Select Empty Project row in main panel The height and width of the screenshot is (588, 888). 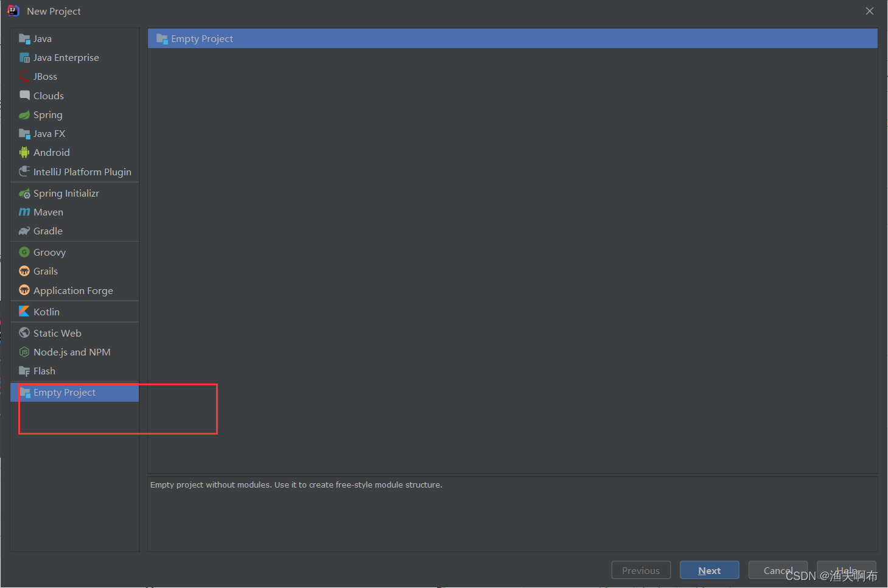[x=512, y=38]
